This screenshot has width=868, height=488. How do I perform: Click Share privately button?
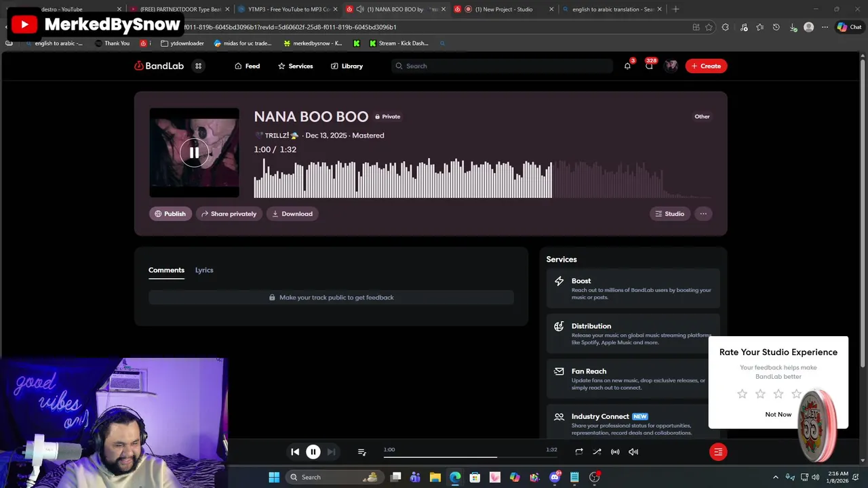(x=229, y=213)
